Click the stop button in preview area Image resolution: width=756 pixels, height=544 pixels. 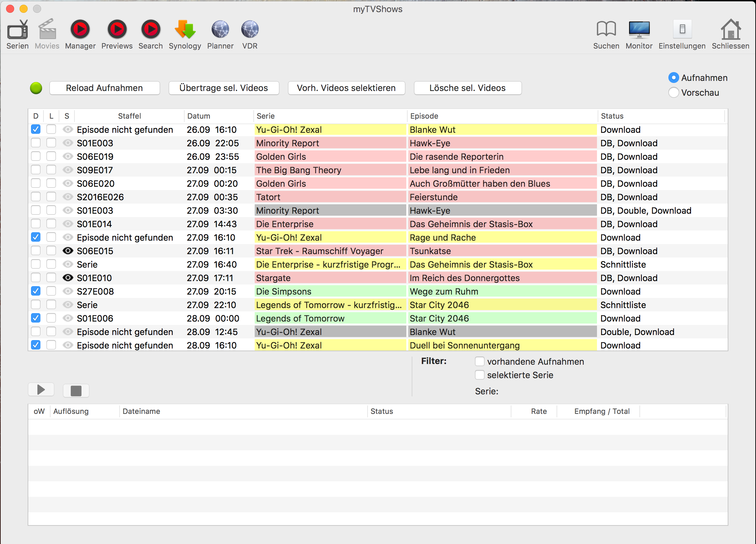[76, 390]
